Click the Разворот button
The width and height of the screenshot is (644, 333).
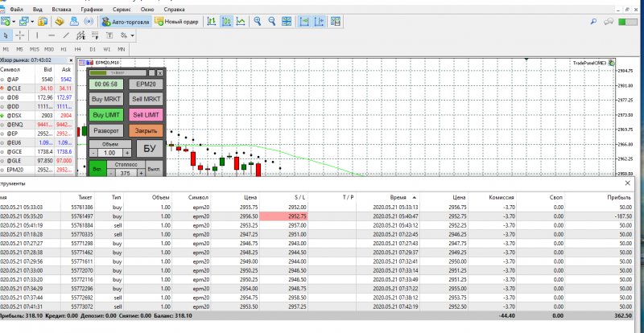point(106,131)
